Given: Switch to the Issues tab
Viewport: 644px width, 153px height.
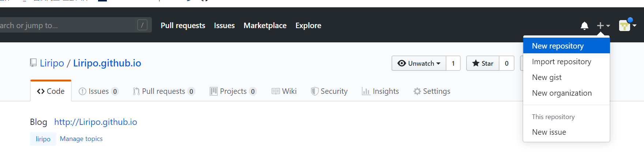Looking at the screenshot, I should 98,91.
